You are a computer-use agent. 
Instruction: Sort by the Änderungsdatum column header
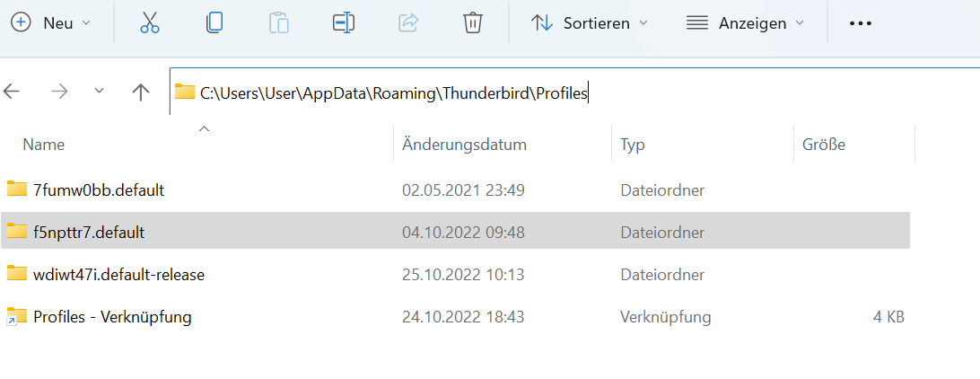tap(464, 144)
